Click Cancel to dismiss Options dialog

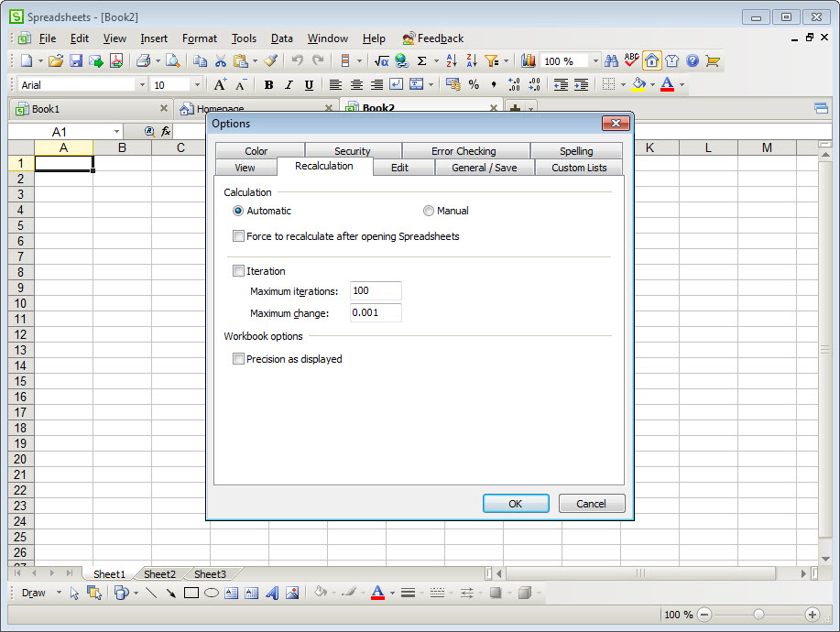[x=591, y=503]
